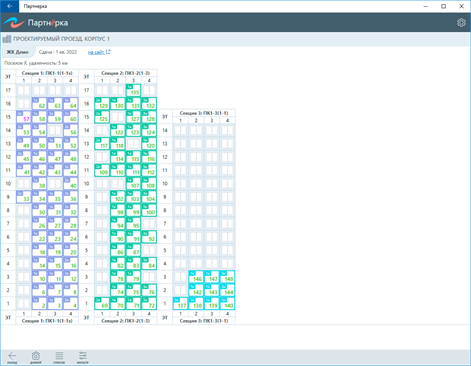
Task: Select apartment 79 on floor 3
Action: click(133, 277)
